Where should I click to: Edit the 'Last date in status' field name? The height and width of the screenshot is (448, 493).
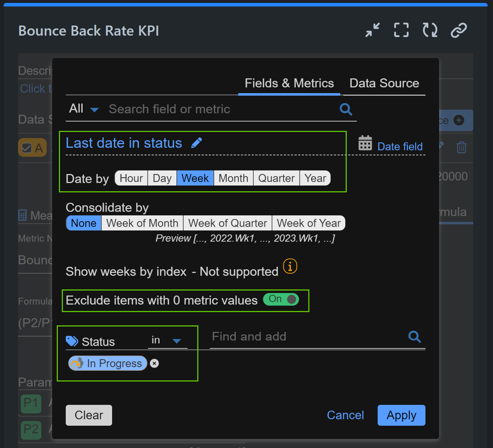tap(197, 143)
